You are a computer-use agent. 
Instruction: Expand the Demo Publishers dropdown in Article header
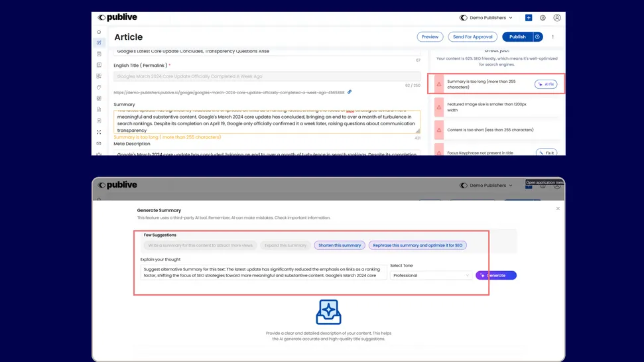487,18
